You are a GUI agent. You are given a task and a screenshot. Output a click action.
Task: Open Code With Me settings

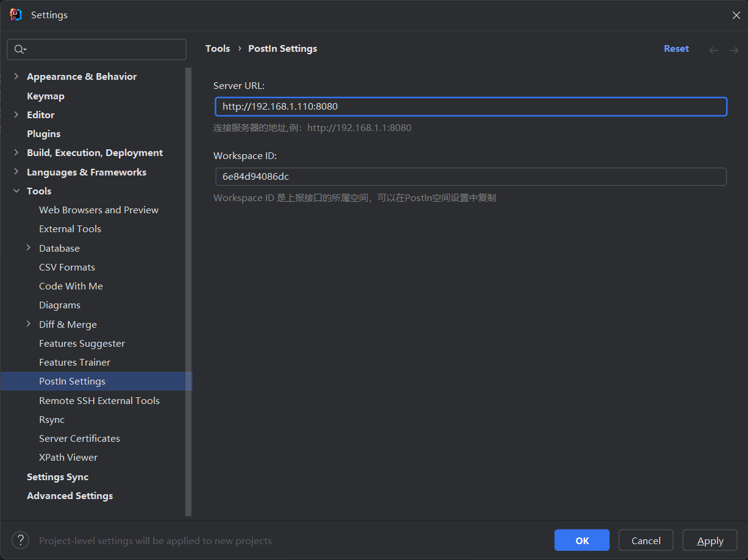[x=71, y=286]
